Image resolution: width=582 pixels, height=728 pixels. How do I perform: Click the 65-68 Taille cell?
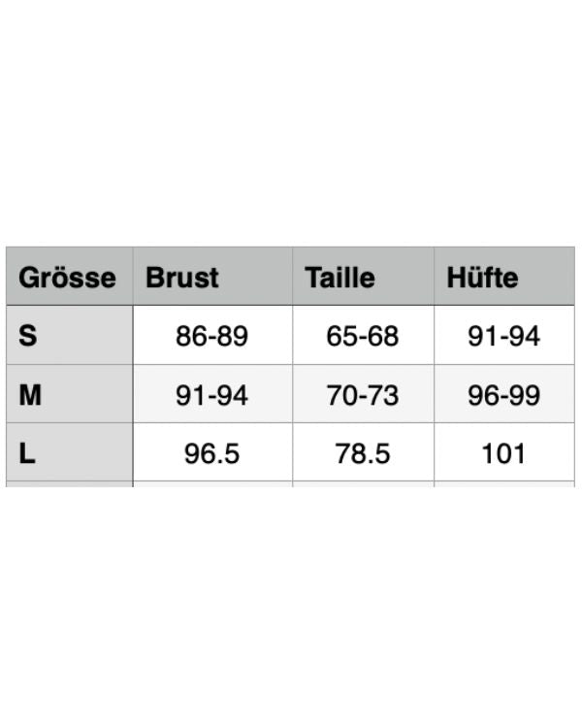click(x=363, y=336)
